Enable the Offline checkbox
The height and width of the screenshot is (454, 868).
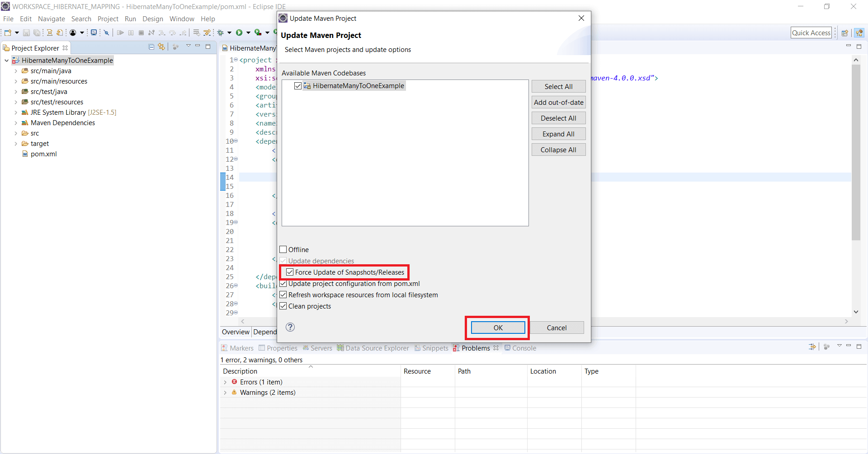(x=283, y=249)
